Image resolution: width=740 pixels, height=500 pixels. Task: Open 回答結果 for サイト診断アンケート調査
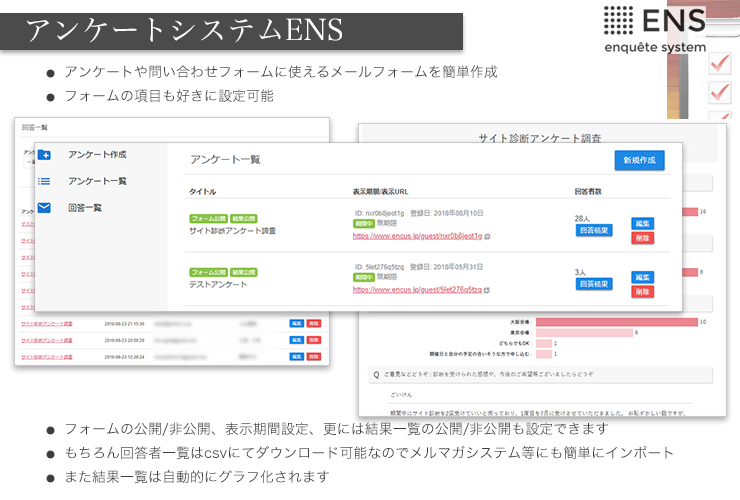594,230
